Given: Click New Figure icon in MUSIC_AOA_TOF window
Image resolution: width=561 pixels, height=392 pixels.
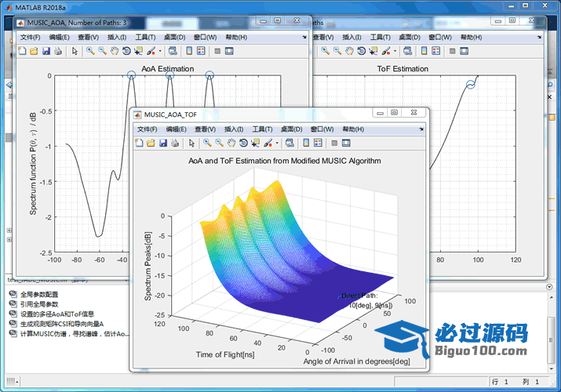Looking at the screenshot, I should 139,143.
